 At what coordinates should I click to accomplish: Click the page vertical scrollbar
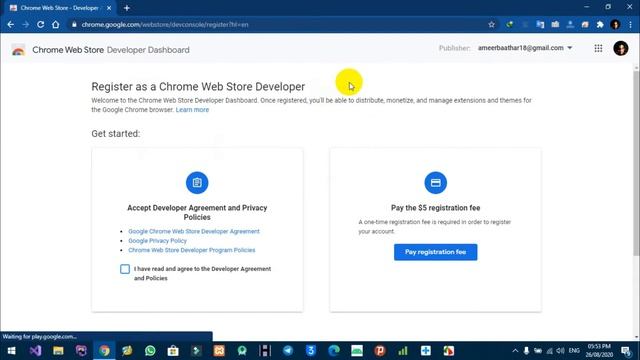coord(636,163)
